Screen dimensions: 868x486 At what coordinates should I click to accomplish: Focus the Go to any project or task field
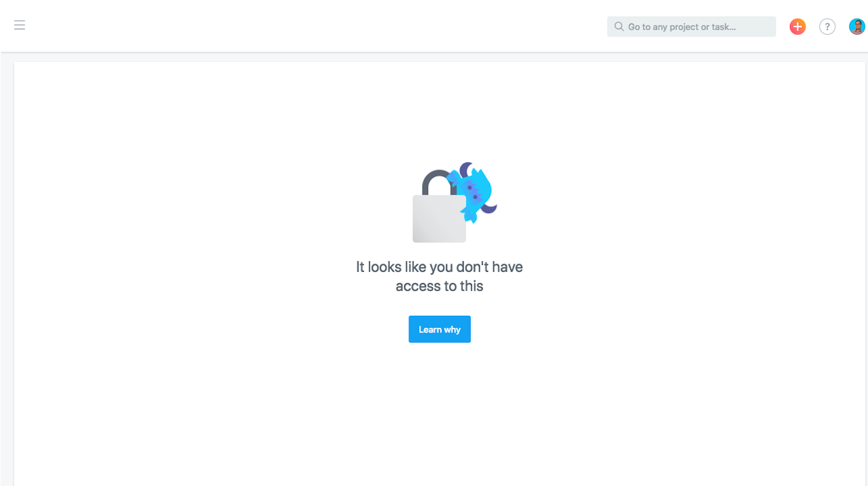point(691,27)
